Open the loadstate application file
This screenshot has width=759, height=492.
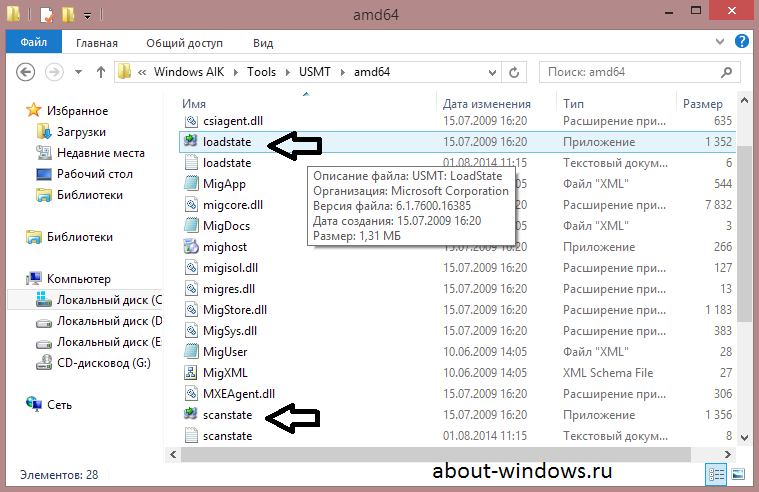226,142
